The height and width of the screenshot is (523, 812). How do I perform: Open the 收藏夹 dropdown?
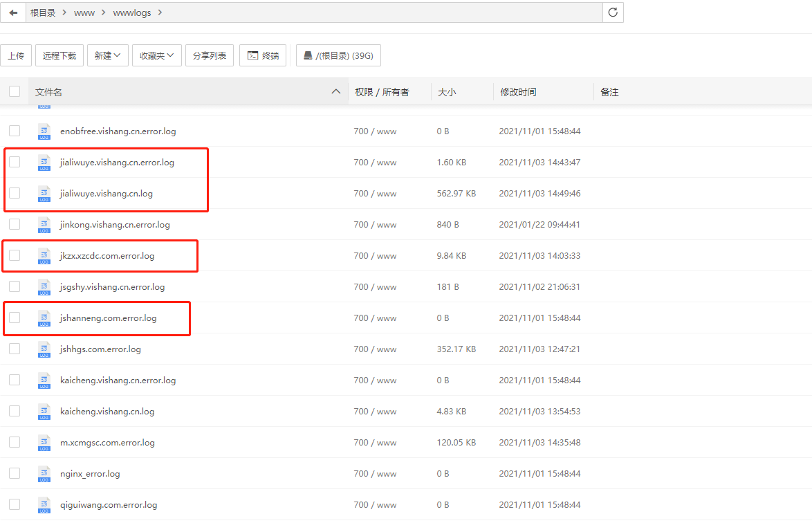(x=156, y=55)
